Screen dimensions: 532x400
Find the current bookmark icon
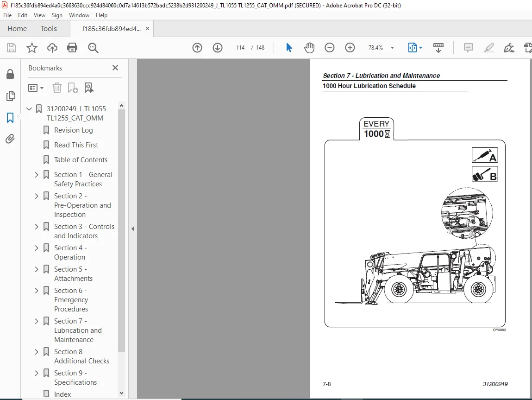click(x=89, y=88)
